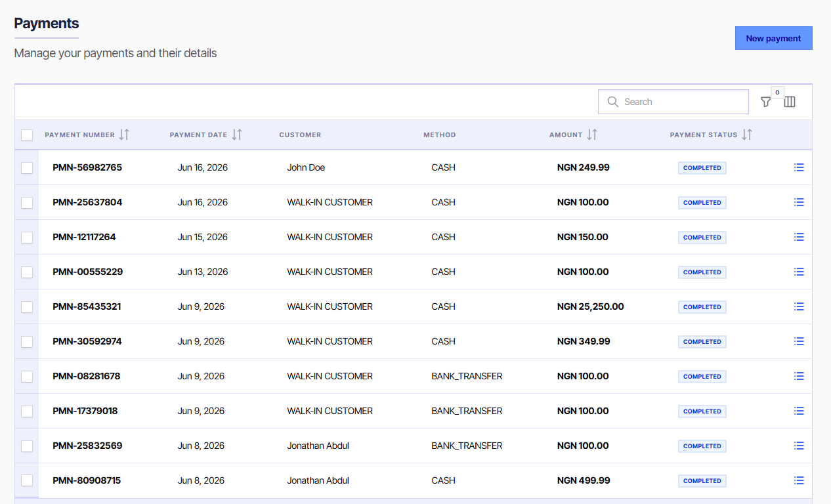
Task: Open payment PMN-08281678
Action: (x=87, y=376)
